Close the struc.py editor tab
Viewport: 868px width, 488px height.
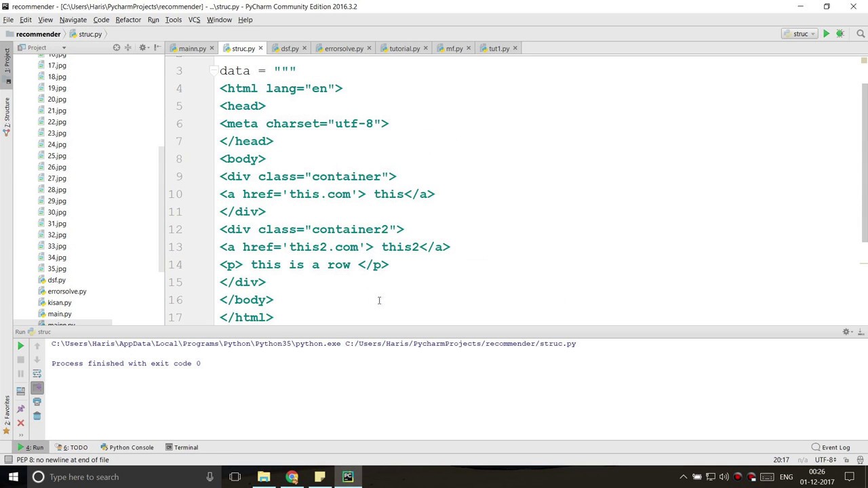click(260, 48)
